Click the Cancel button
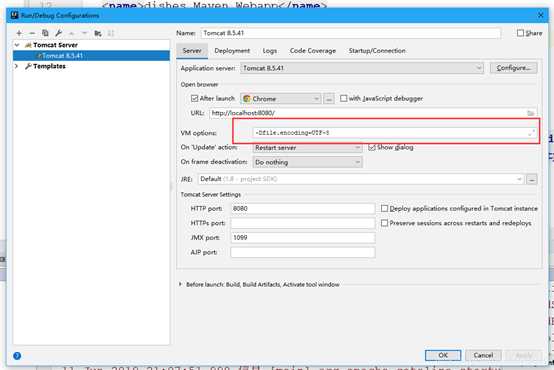 pyautogui.click(x=483, y=355)
